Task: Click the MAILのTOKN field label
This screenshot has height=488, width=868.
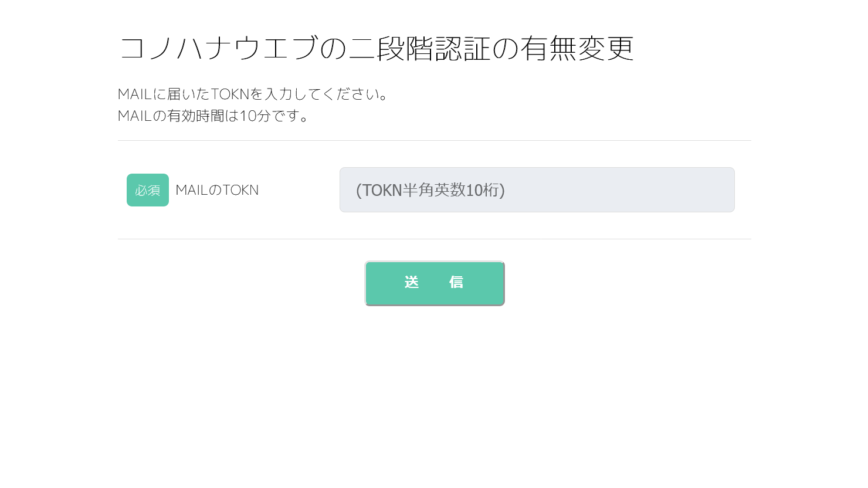Action: click(x=217, y=190)
